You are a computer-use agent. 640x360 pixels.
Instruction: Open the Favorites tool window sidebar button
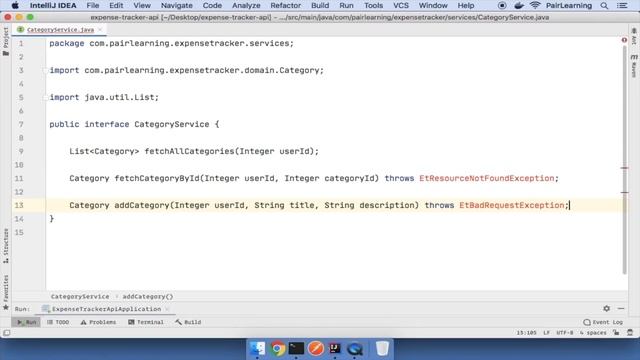[x=6, y=292]
